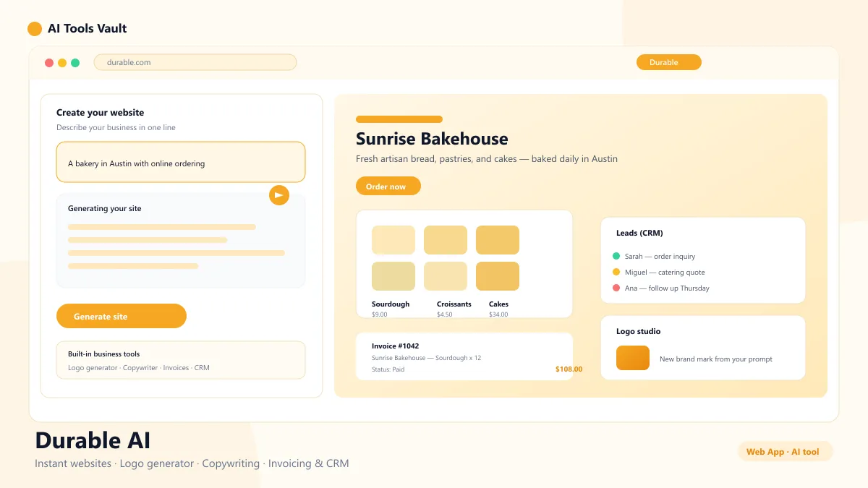The width and height of the screenshot is (868, 488).
Task: Click the product thumbnail above Sourdough
Action: pyautogui.click(x=393, y=276)
